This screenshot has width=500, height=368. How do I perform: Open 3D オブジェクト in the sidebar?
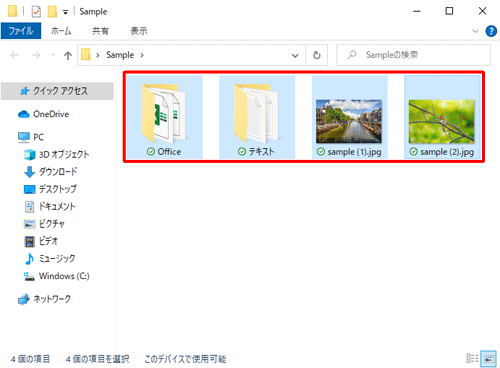click(56, 154)
